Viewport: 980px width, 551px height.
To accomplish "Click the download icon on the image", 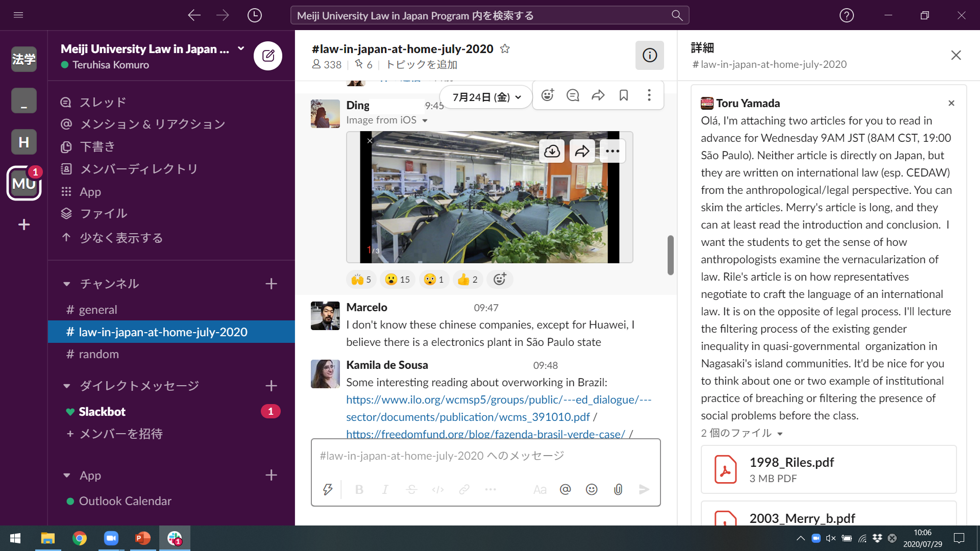I will coord(552,152).
